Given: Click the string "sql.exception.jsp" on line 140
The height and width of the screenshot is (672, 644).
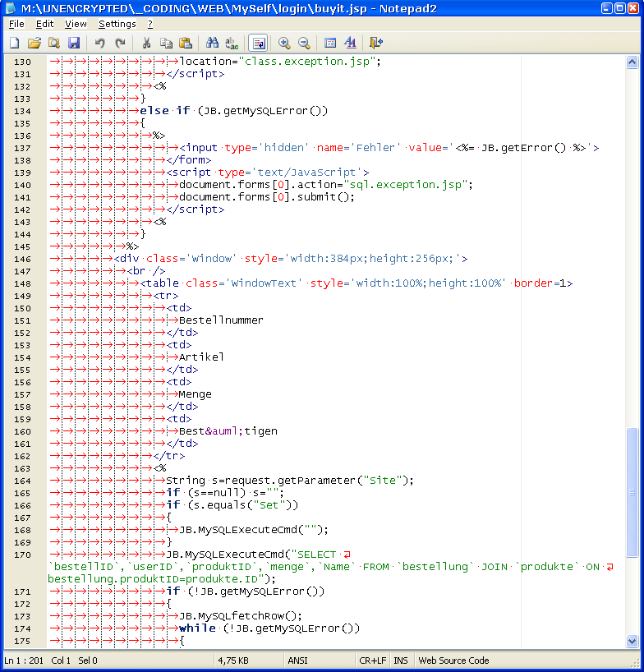Looking at the screenshot, I should click(407, 184).
